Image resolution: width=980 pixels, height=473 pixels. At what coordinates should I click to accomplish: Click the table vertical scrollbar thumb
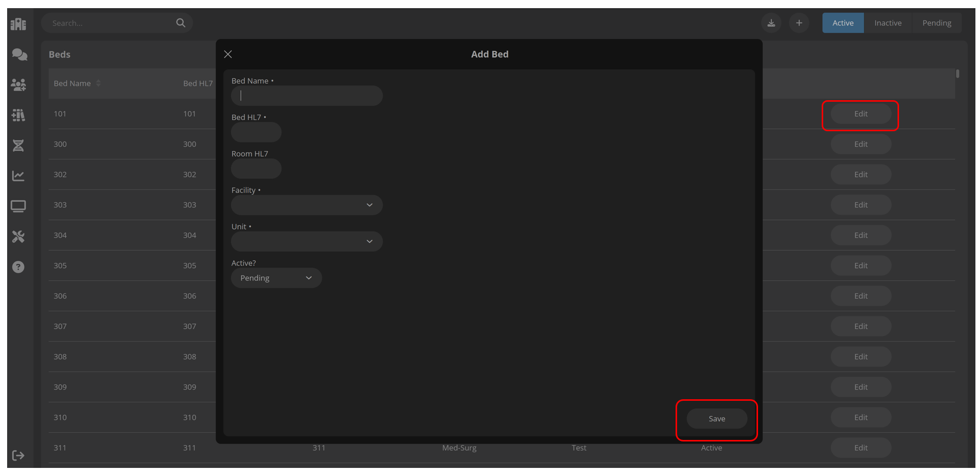(958, 74)
